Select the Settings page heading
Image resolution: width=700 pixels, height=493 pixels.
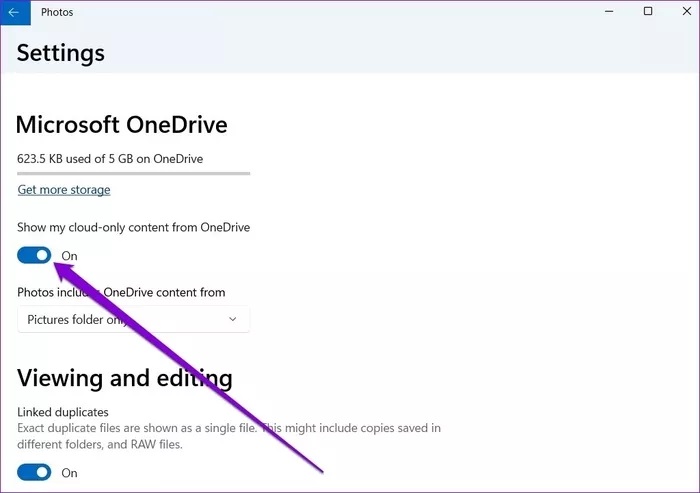point(61,52)
